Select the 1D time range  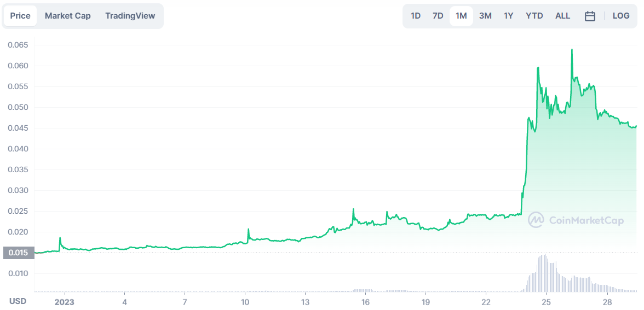pos(416,16)
